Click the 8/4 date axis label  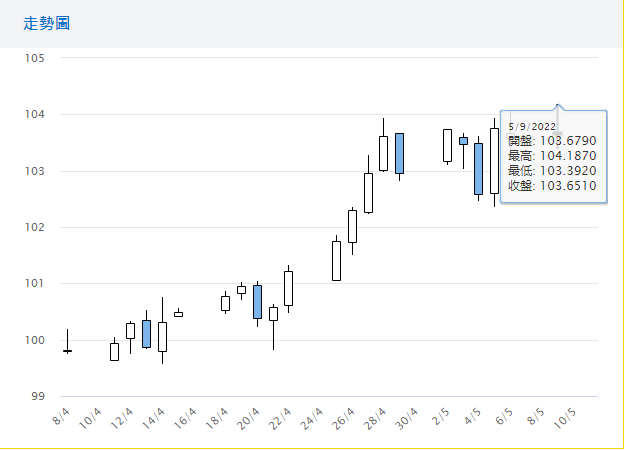click(62, 414)
